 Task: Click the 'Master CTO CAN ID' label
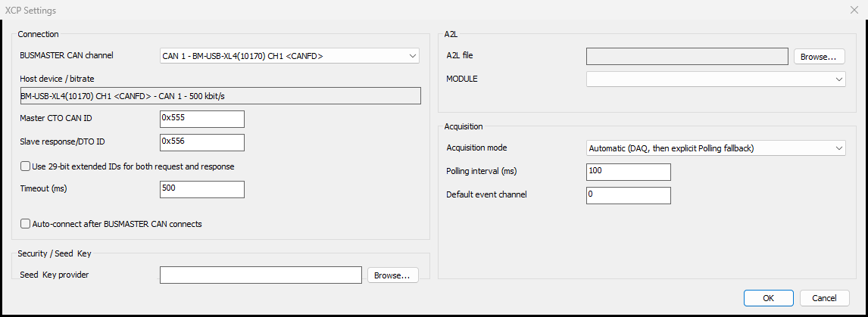pyautogui.click(x=55, y=118)
